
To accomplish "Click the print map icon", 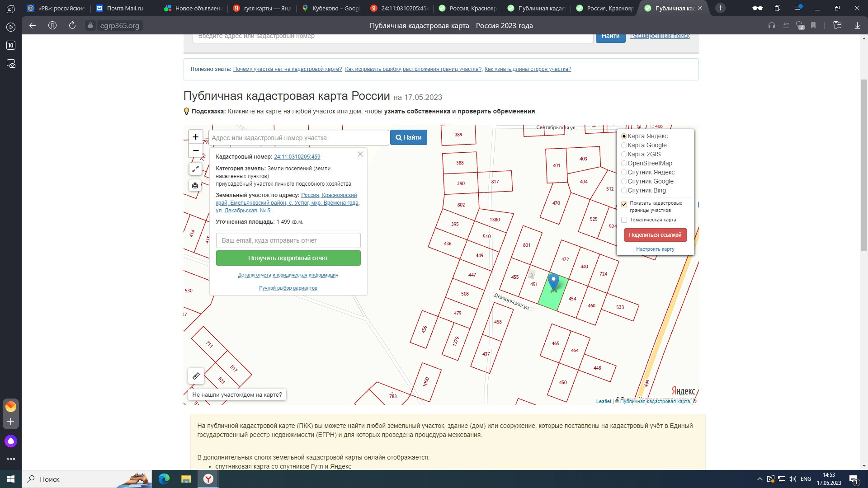I will coord(195,185).
